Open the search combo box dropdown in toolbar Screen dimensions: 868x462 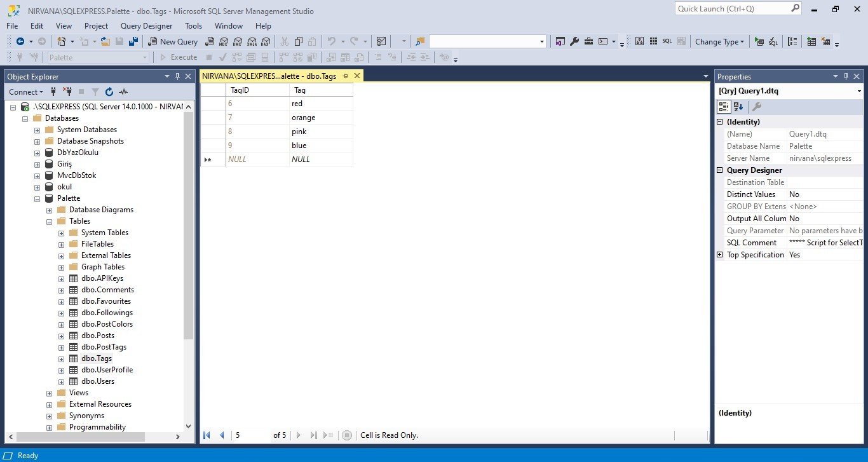click(x=542, y=41)
